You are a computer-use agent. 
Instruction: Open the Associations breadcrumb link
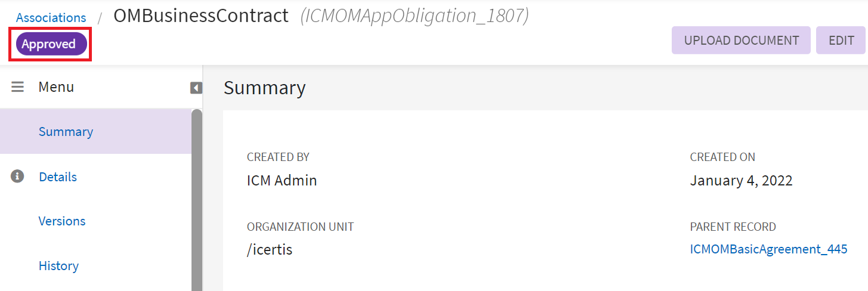point(51,18)
